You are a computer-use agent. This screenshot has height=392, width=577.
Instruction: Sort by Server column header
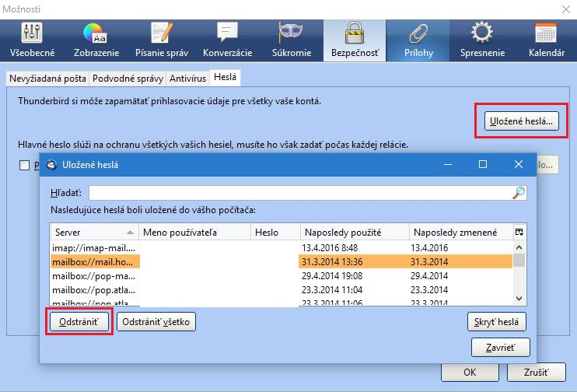coord(95,233)
